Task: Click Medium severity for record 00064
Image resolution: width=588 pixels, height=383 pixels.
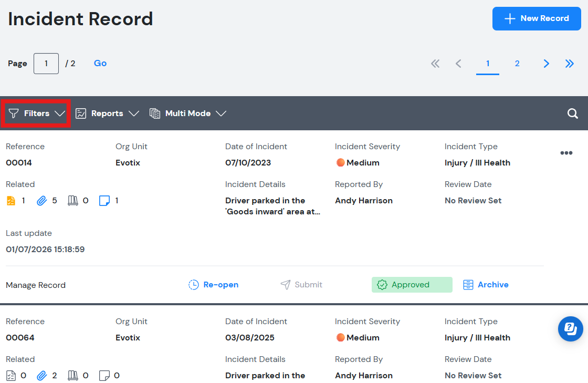Action: click(x=358, y=338)
